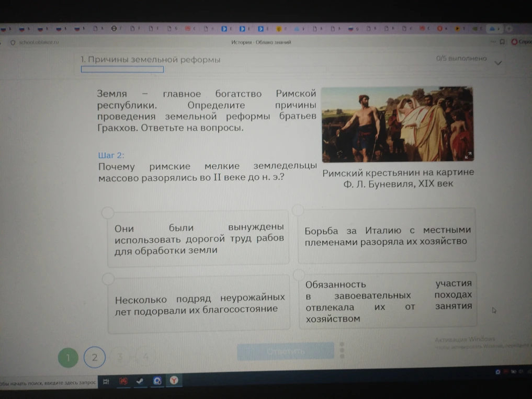532x399 pixels.
Task: Open the three-dot menu in the address bar
Action: [x=493, y=42]
